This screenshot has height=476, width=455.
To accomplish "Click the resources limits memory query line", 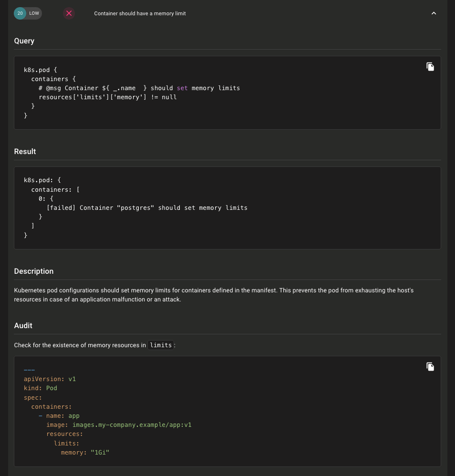I will click(108, 97).
